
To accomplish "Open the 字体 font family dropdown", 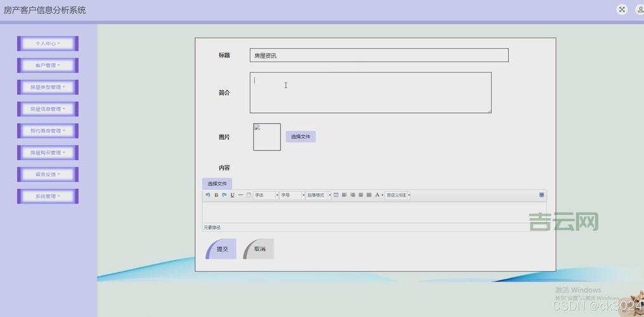I will (x=266, y=195).
